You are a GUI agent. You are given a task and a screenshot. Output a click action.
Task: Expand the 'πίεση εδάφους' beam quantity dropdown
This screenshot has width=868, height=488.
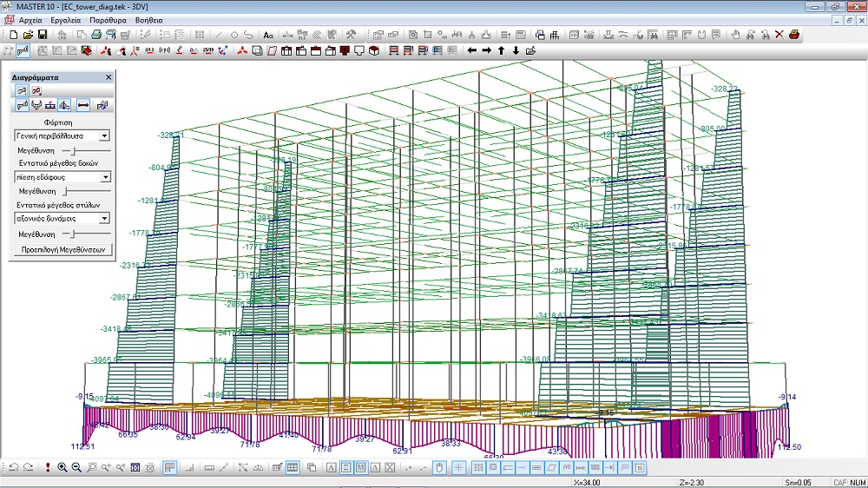(x=104, y=177)
